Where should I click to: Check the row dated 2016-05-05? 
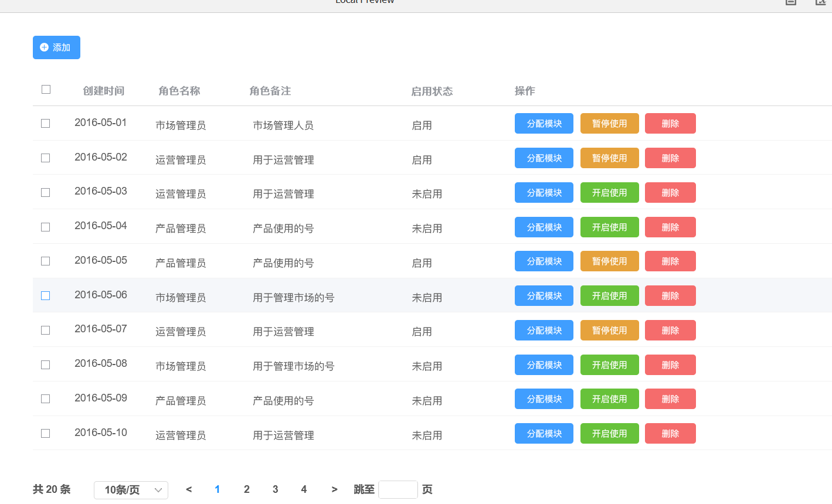45,261
